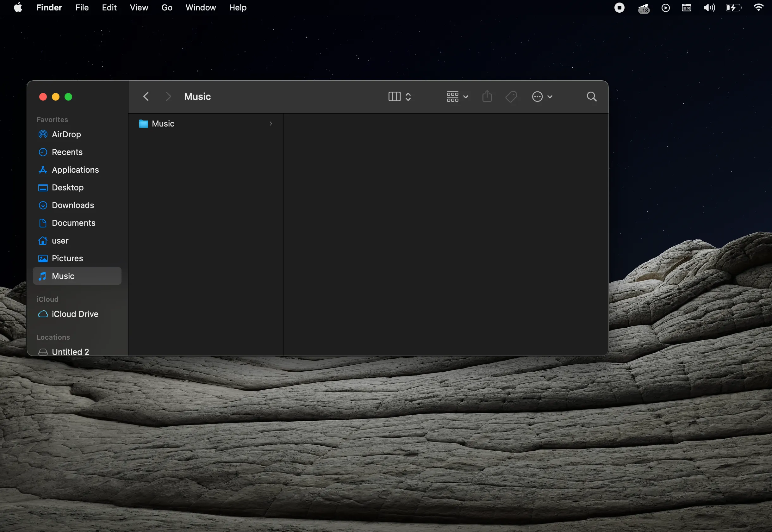The width and height of the screenshot is (772, 532).
Task: Open iCloud Drive in sidebar
Action: click(75, 314)
